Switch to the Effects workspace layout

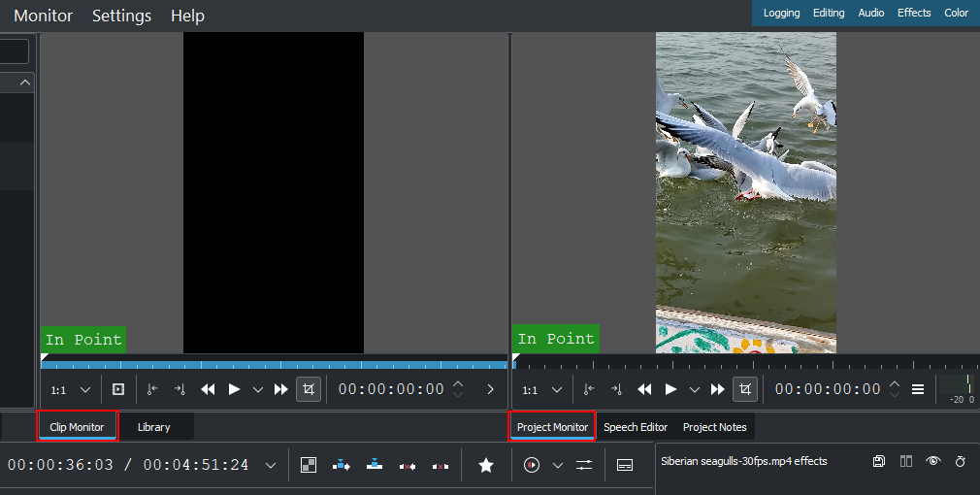coord(914,13)
